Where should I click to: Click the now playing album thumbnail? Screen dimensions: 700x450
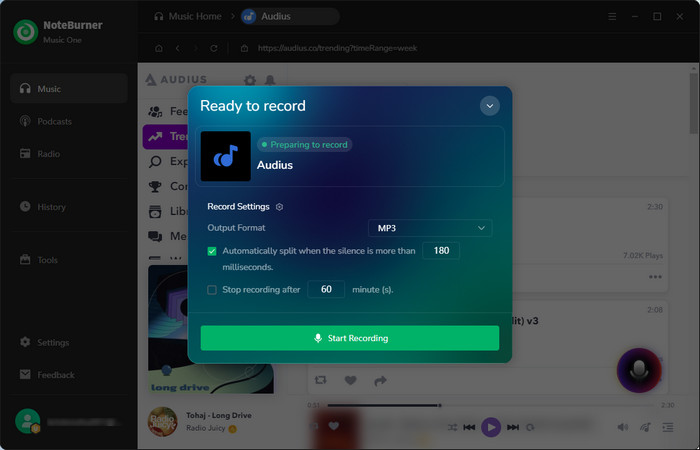point(162,421)
